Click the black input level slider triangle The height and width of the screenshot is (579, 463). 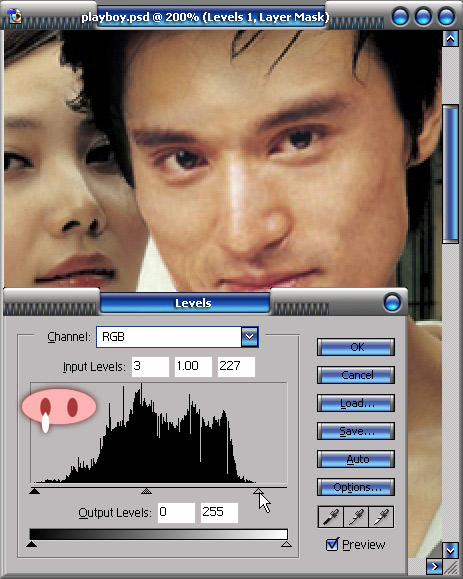34,491
